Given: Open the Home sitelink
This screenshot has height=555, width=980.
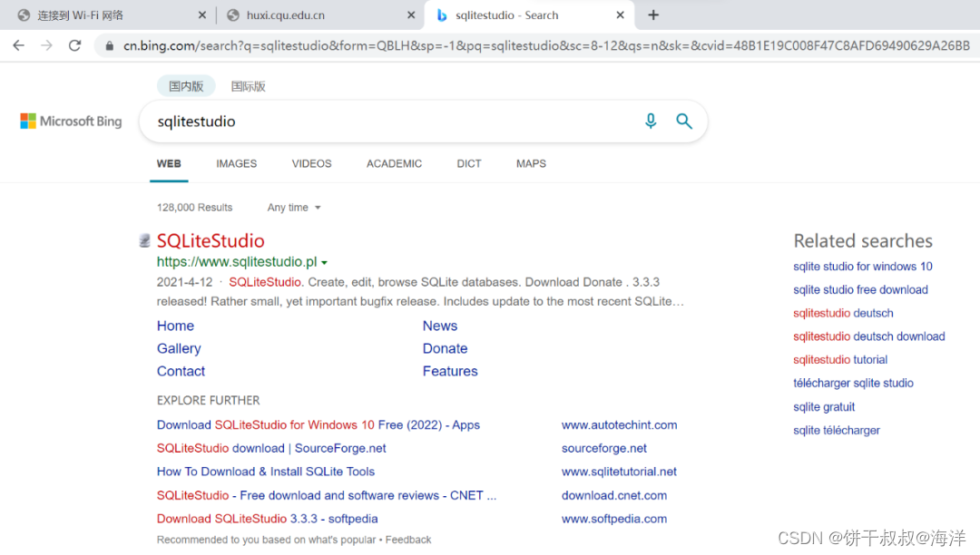Looking at the screenshot, I should tap(176, 326).
